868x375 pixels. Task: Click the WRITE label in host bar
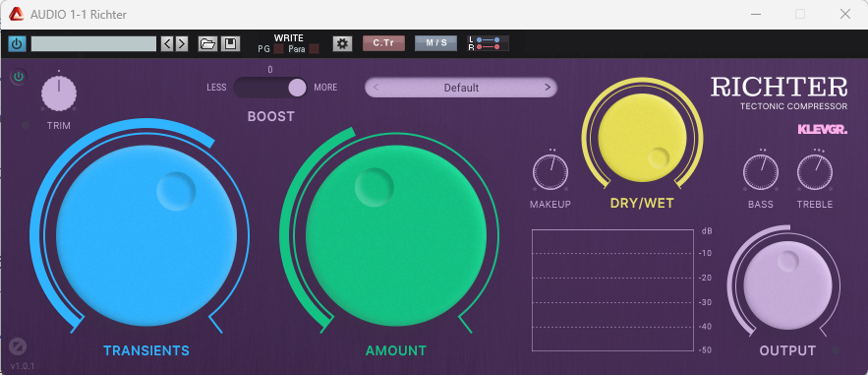pos(288,38)
